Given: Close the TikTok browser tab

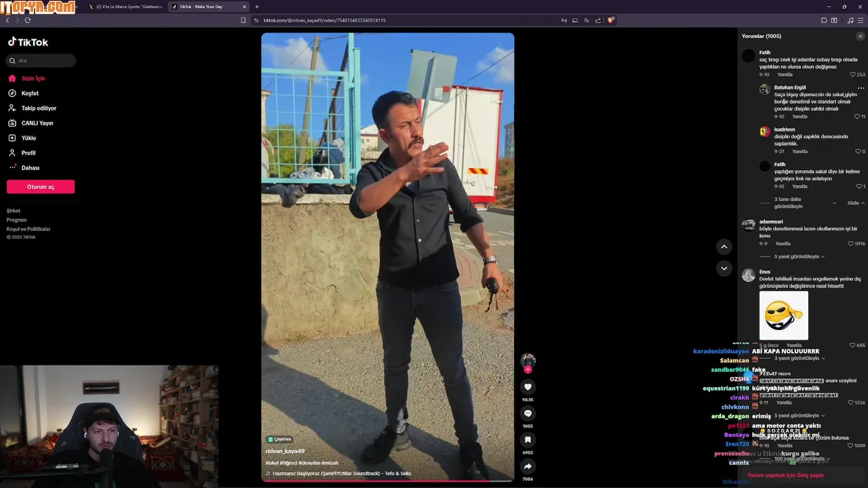Looking at the screenshot, I should pos(244,7).
